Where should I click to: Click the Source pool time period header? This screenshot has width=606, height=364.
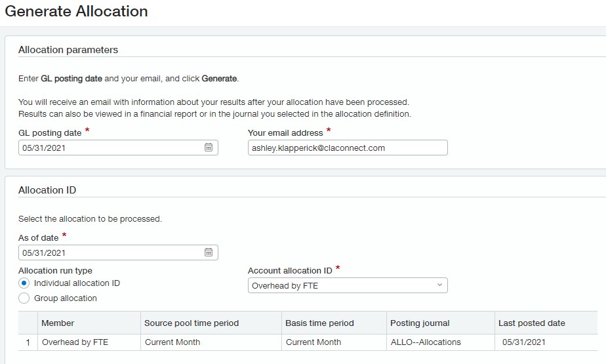coord(192,323)
